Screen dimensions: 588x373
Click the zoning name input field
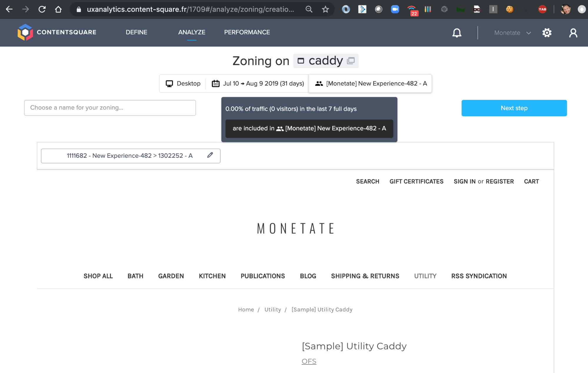point(110,108)
